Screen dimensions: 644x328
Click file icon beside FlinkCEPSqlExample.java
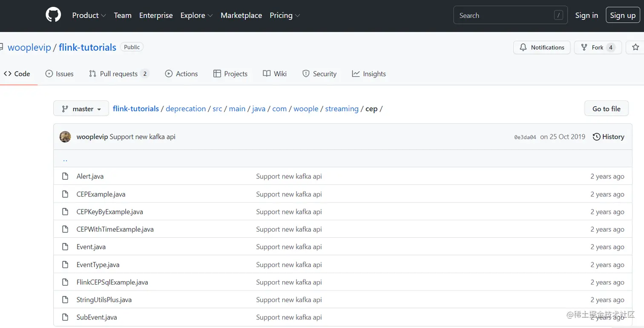[65, 282]
